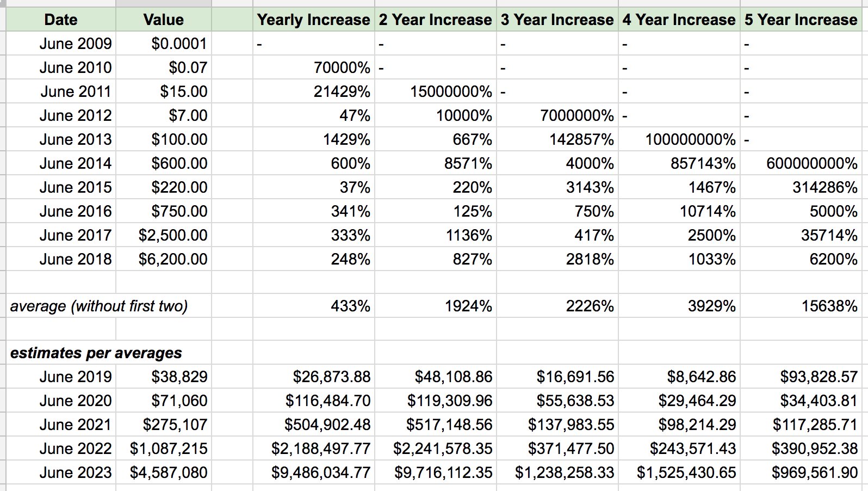The width and height of the screenshot is (868, 491).
Task: Select the 4 Year Increase header cell
Action: pos(679,20)
